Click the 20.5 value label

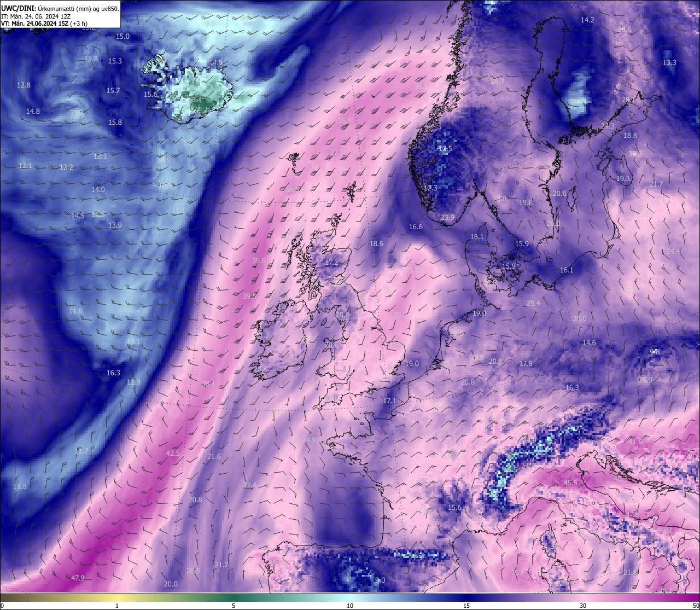click(x=495, y=361)
